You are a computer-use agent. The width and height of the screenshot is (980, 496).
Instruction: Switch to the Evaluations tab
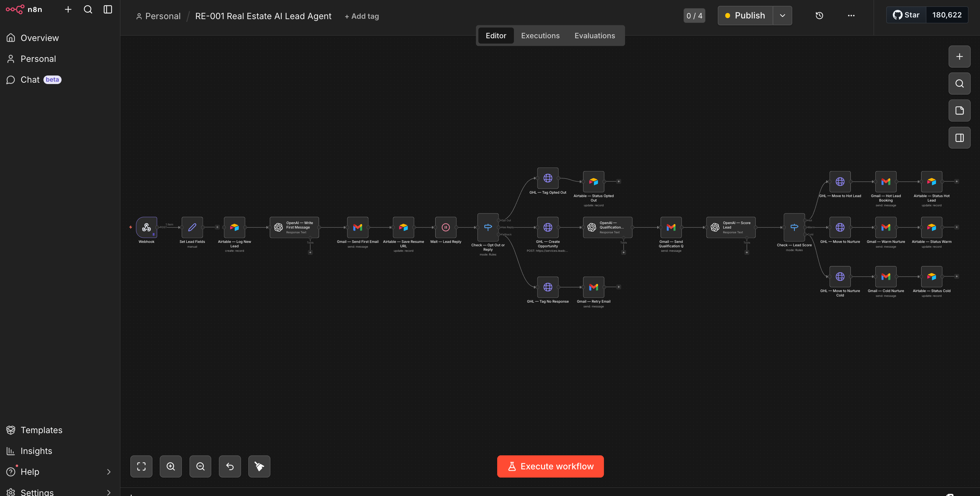click(594, 36)
